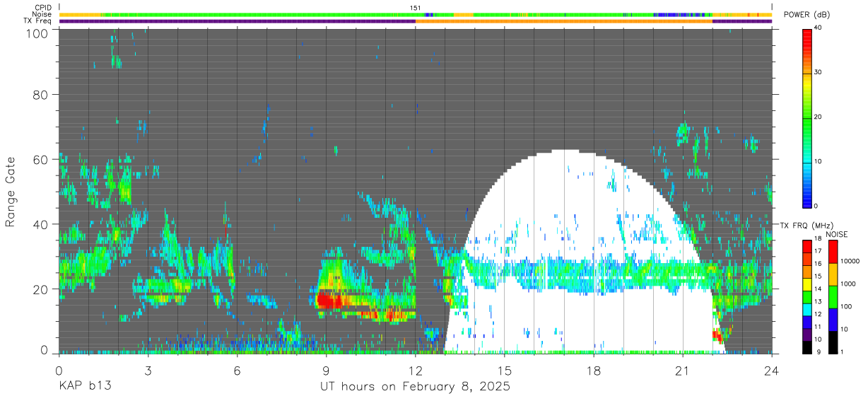
Task: Click the "30" tick on power colorbar
Action: 819,72
